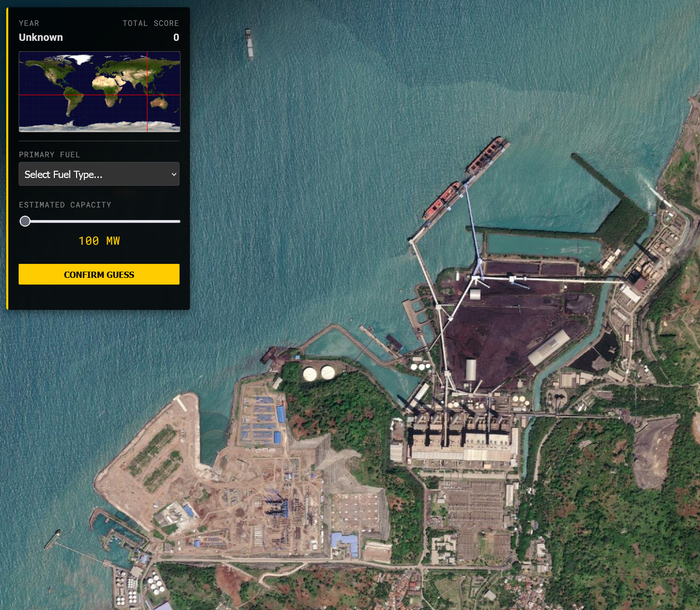Screen dimensions: 700x610
Task: Click the 100 MW capacity readout
Action: [99, 241]
